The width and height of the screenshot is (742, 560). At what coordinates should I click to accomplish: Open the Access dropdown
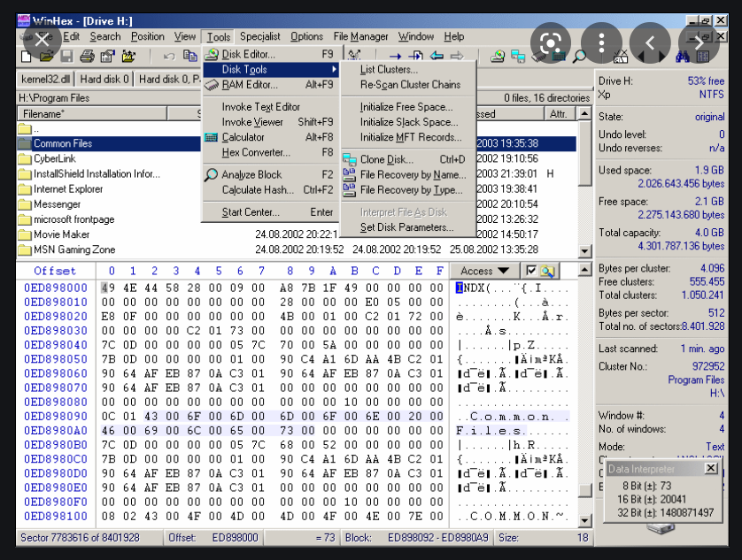point(484,271)
